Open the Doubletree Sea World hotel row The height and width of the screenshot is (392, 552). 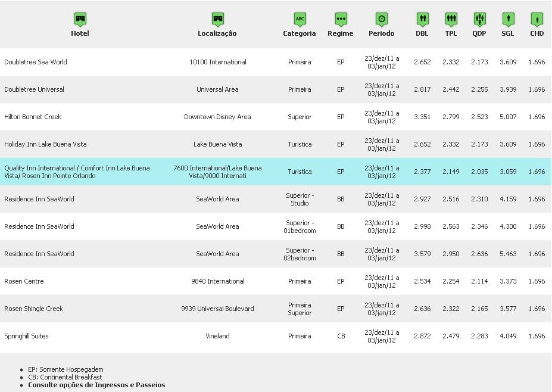pyautogui.click(x=36, y=62)
